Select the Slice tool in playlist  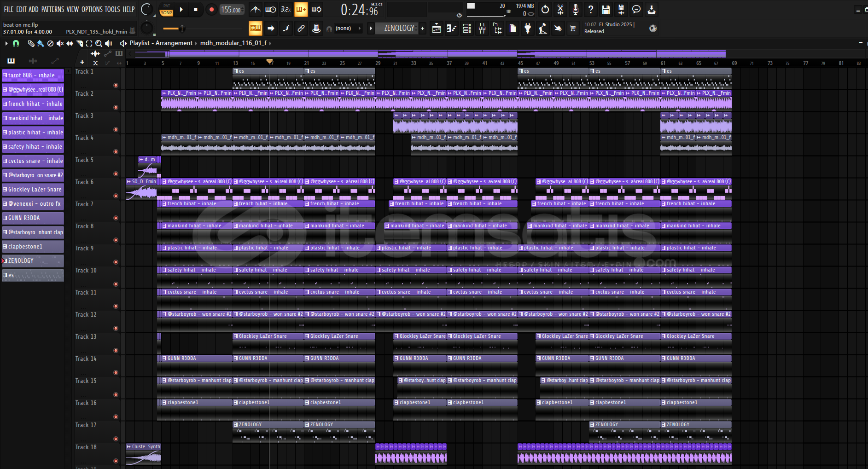pos(79,43)
